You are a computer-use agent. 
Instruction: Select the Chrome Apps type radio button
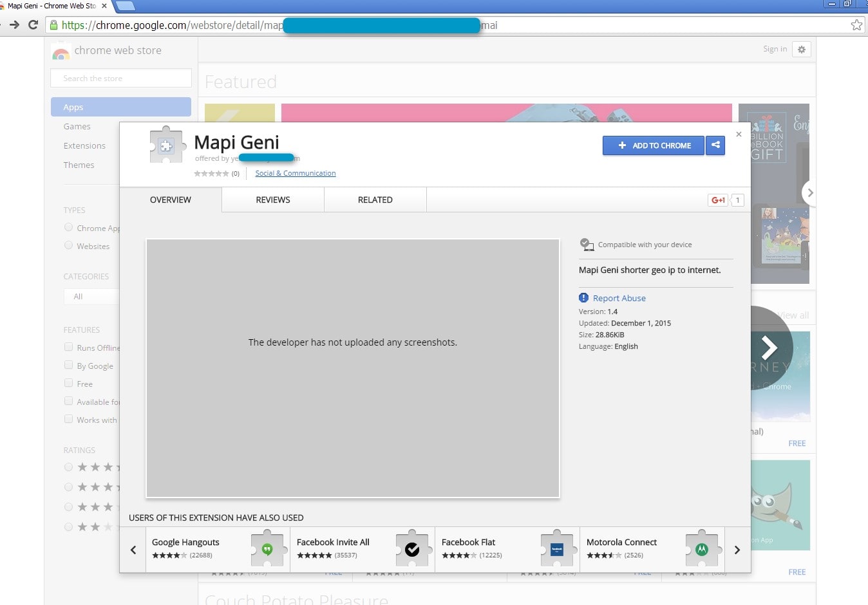coord(68,227)
